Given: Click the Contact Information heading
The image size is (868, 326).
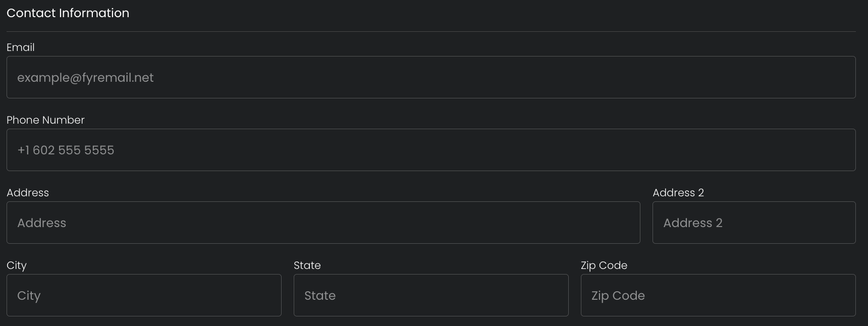Looking at the screenshot, I should tap(68, 13).
